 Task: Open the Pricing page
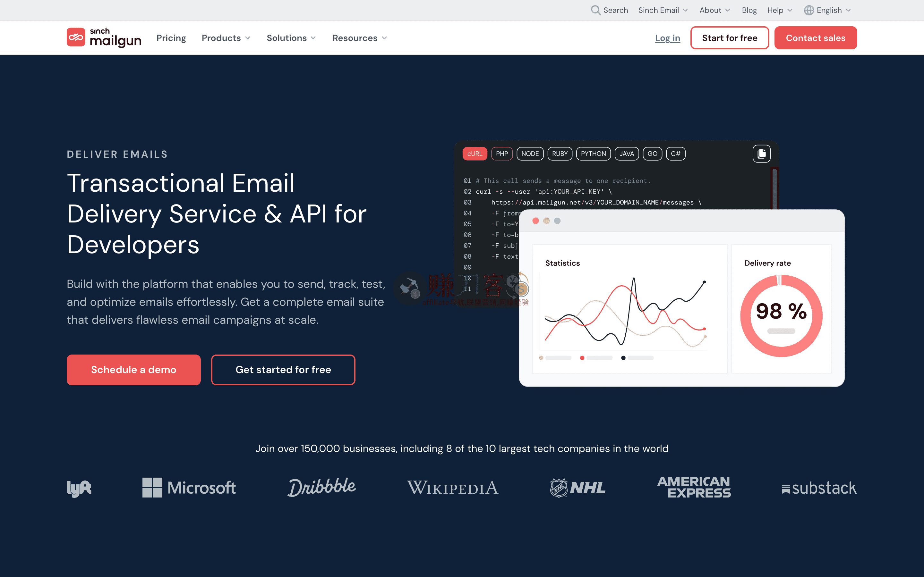click(x=171, y=38)
